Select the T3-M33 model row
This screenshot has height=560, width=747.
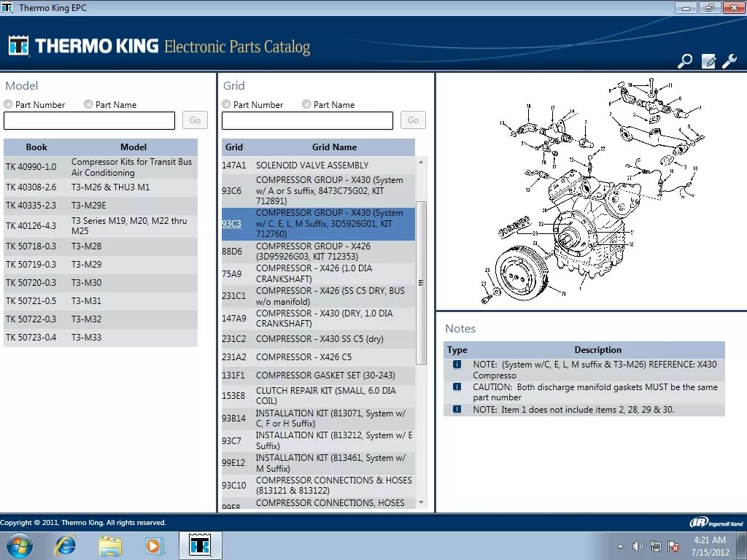click(x=101, y=338)
